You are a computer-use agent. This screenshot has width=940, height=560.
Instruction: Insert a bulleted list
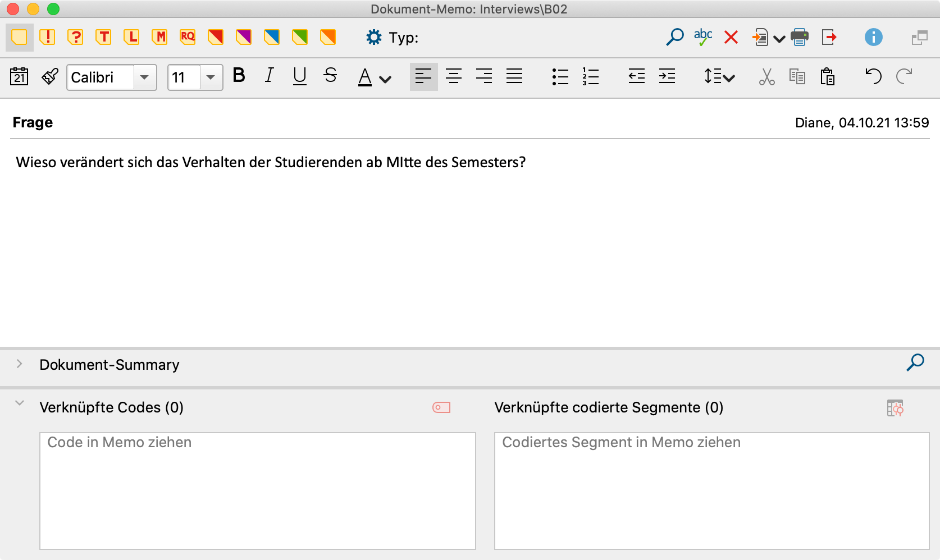[560, 77]
